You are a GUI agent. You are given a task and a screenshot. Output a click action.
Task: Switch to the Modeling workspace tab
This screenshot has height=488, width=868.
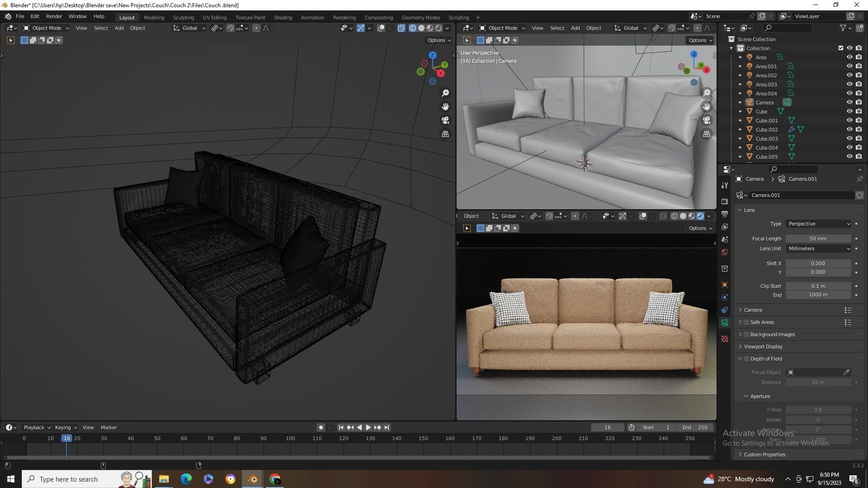(x=154, y=18)
